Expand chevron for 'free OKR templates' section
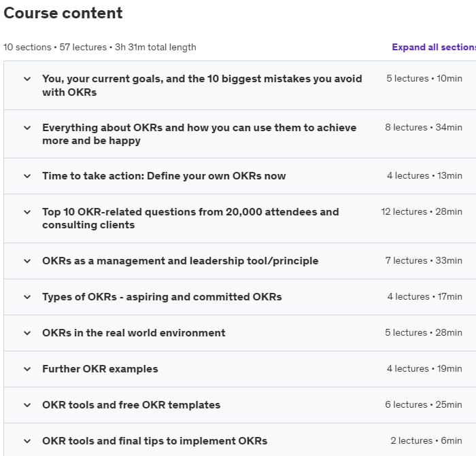The height and width of the screenshot is (456, 476). (27, 405)
